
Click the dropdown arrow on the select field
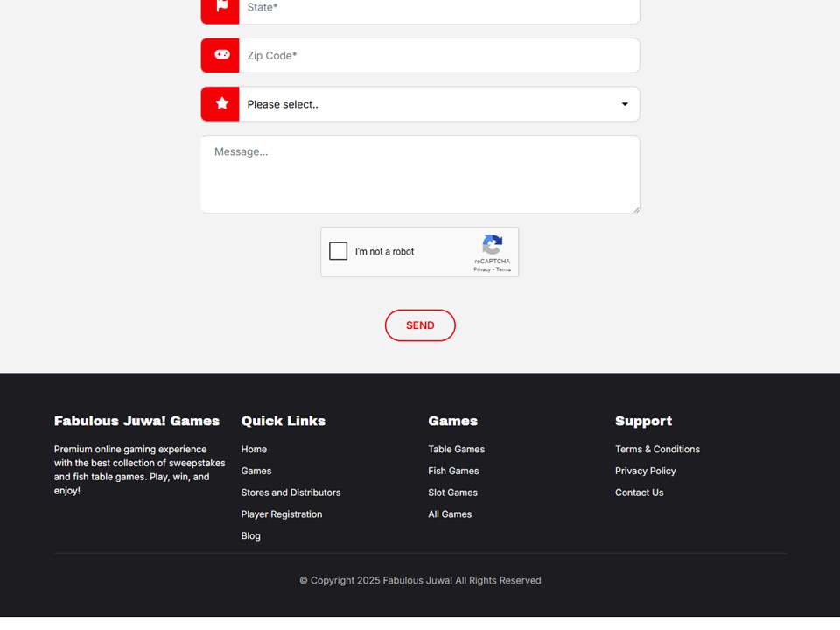pyautogui.click(x=625, y=104)
